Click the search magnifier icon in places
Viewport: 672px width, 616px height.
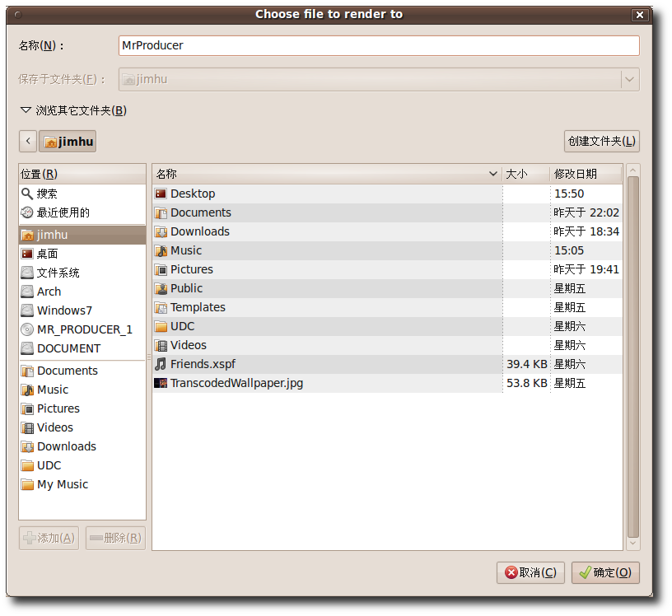pyautogui.click(x=27, y=194)
